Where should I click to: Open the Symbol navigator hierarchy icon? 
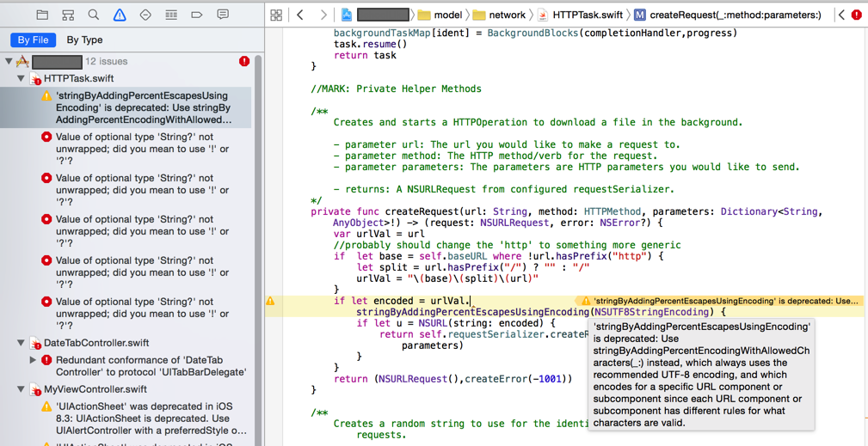(68, 15)
